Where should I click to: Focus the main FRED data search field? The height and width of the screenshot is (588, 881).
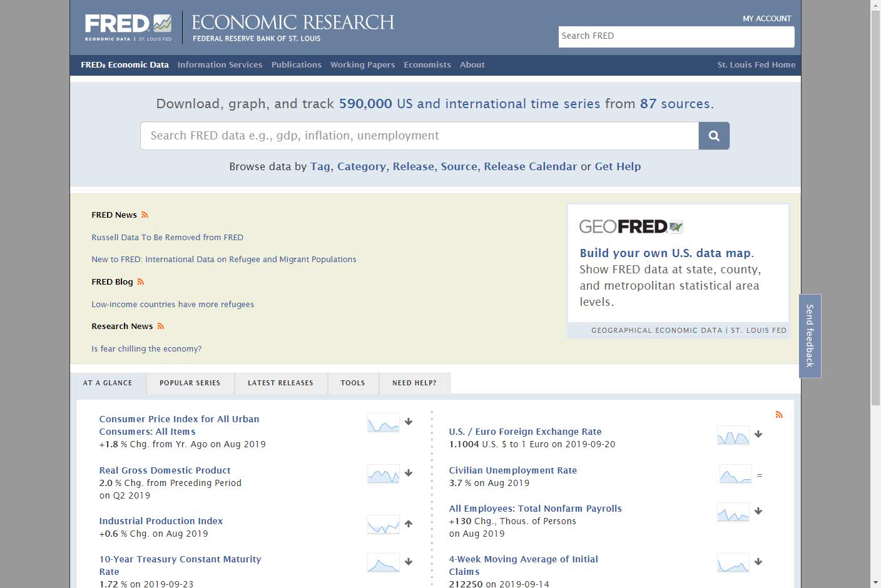(x=419, y=136)
